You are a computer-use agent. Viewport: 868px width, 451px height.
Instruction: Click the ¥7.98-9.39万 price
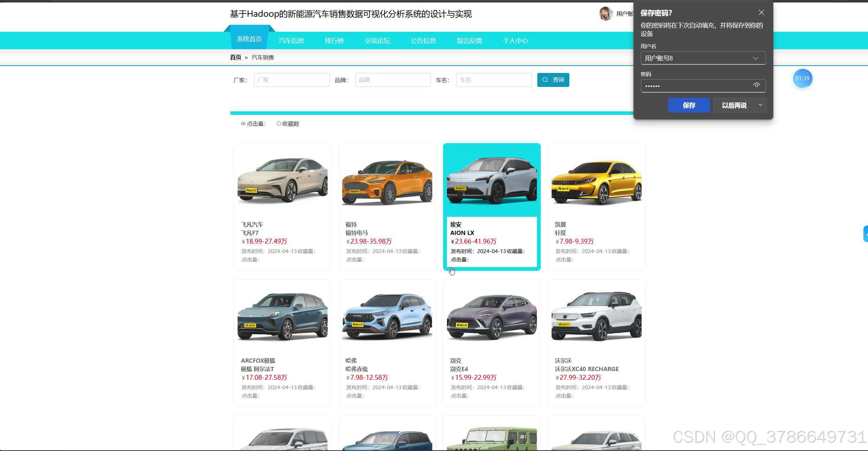click(575, 242)
